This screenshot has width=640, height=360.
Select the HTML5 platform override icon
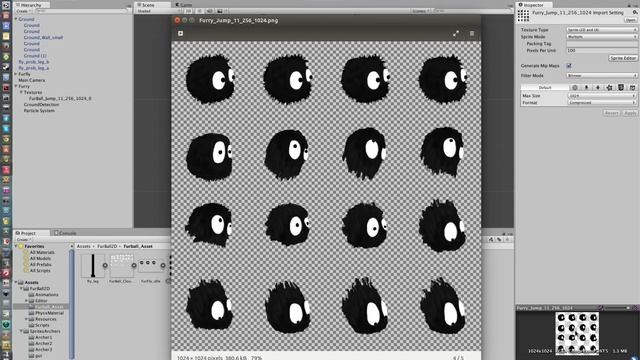click(621, 87)
